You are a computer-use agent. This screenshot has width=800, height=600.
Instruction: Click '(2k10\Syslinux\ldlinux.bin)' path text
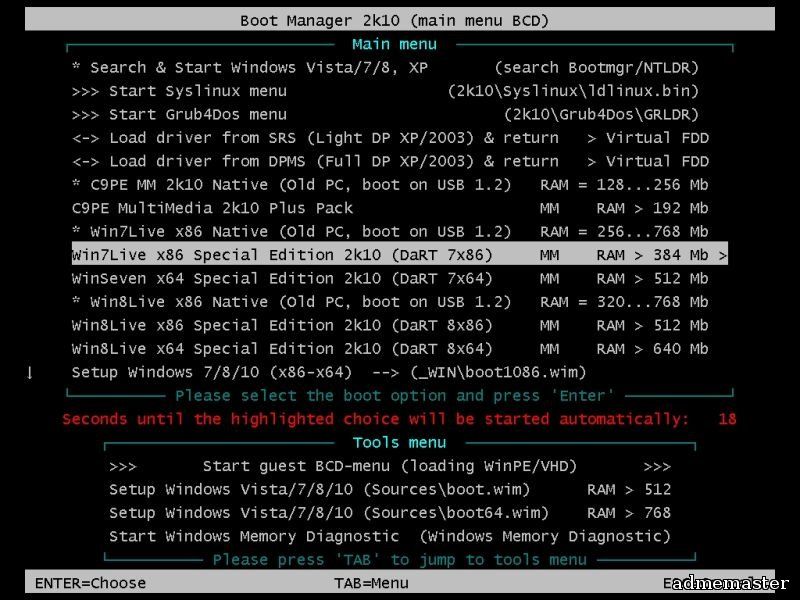[x=573, y=91]
